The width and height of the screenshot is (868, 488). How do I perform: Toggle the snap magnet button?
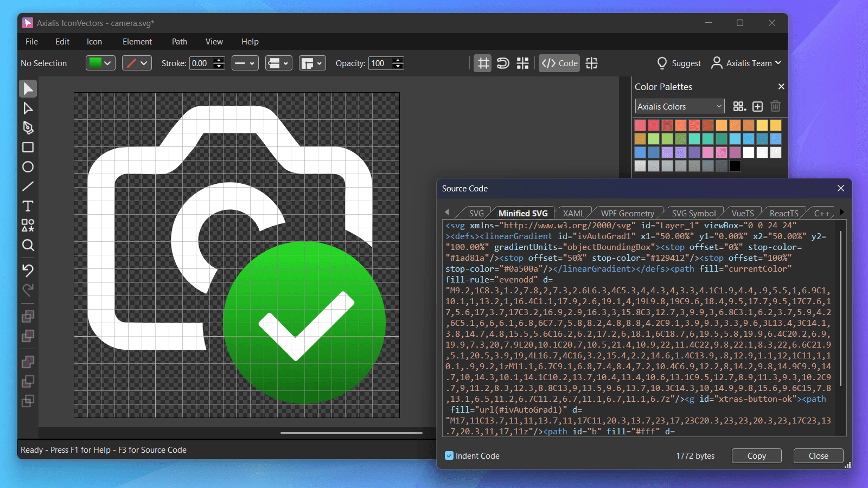(503, 63)
